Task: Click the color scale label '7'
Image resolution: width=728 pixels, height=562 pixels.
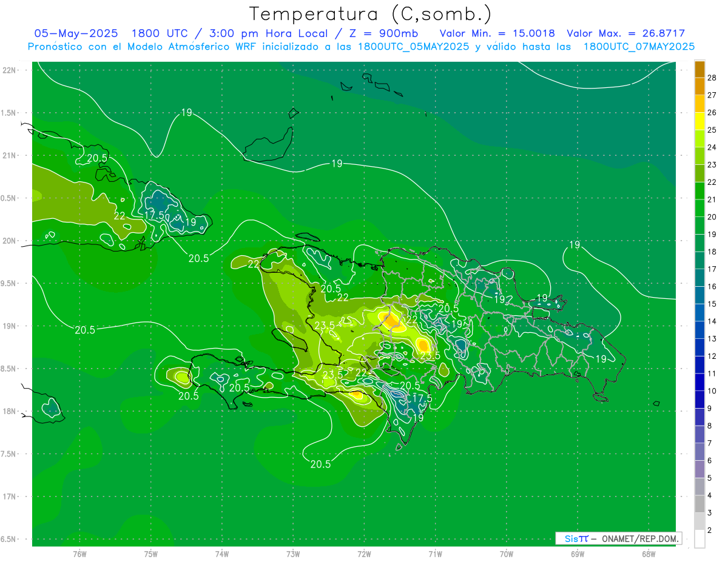Action: coord(710,443)
